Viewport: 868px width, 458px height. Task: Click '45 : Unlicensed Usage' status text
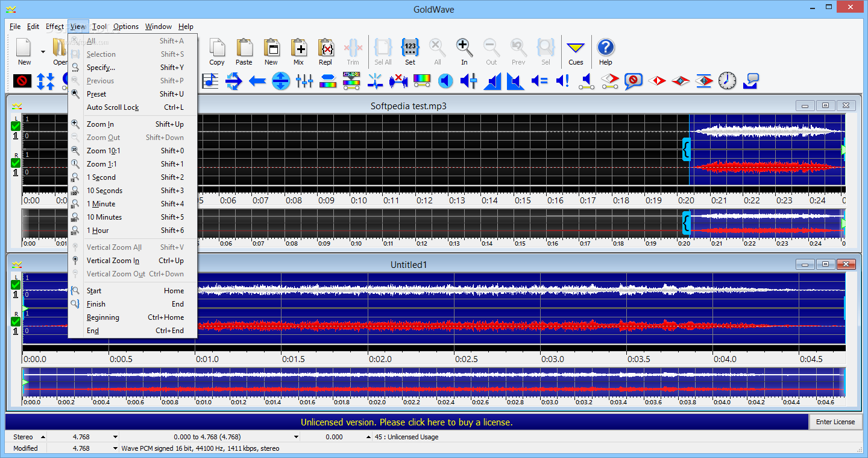(x=407, y=437)
